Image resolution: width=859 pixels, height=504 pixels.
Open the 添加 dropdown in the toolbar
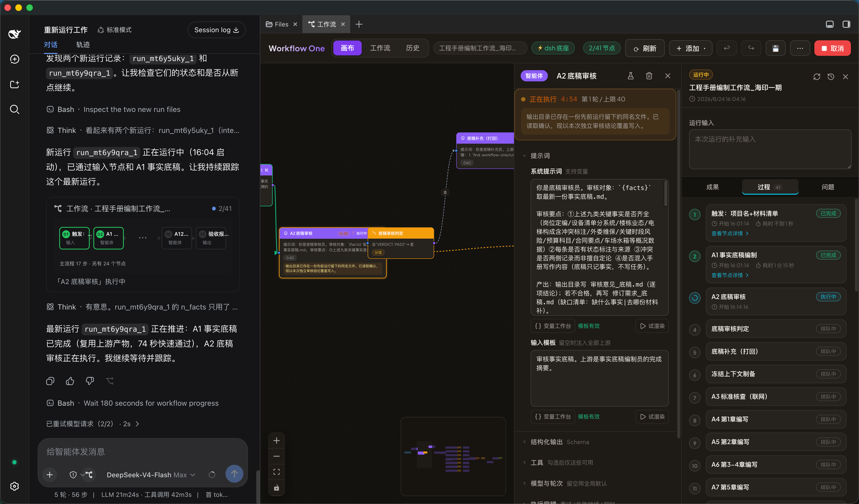point(691,48)
